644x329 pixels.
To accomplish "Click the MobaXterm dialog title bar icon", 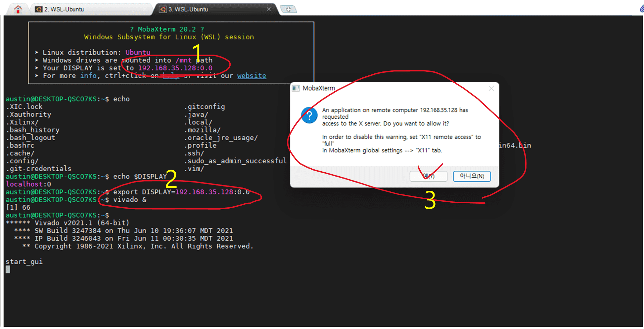I will (x=296, y=88).
